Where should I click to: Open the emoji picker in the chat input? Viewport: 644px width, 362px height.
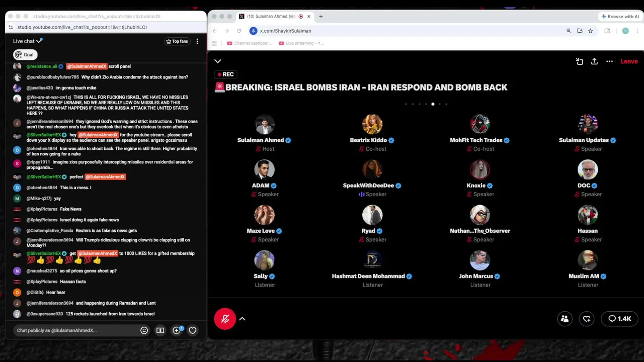coord(144,330)
